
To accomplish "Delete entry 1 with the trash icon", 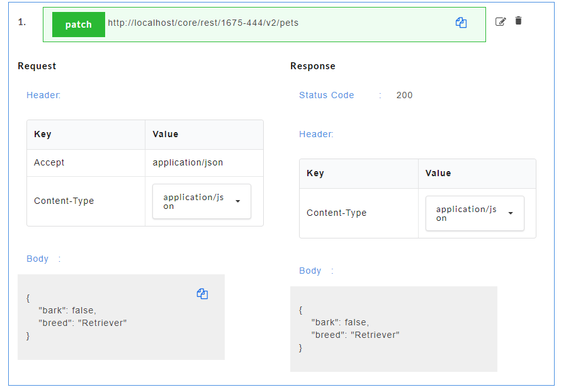I will coord(518,21).
